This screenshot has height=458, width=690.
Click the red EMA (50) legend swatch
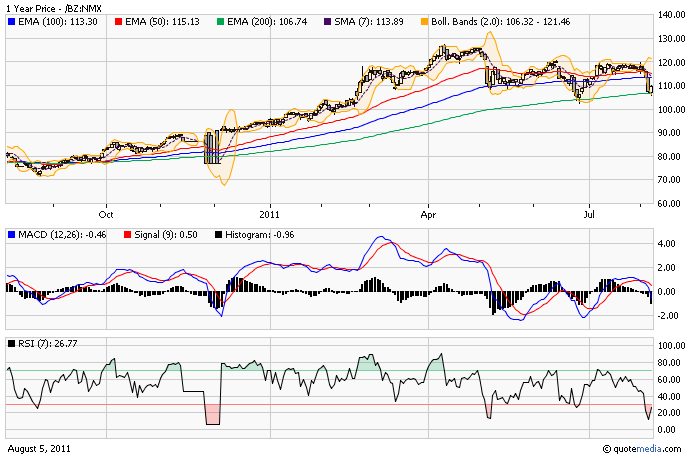pyautogui.click(x=118, y=22)
